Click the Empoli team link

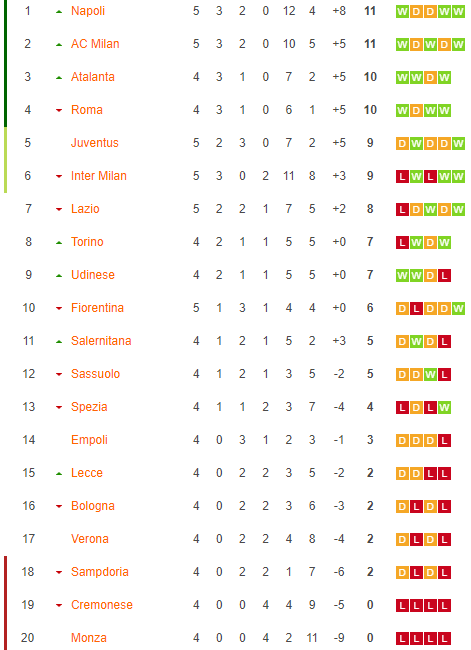coord(89,440)
